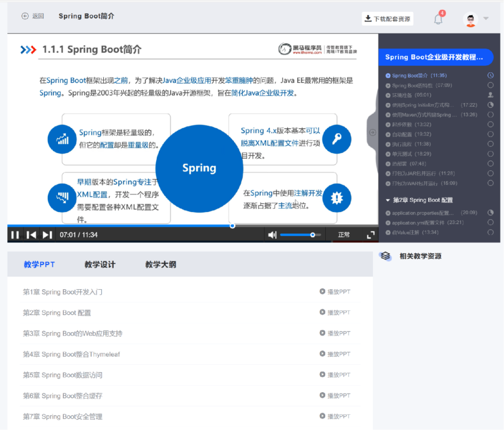
Task: Click the video progress bar handle
Action: [232, 226]
